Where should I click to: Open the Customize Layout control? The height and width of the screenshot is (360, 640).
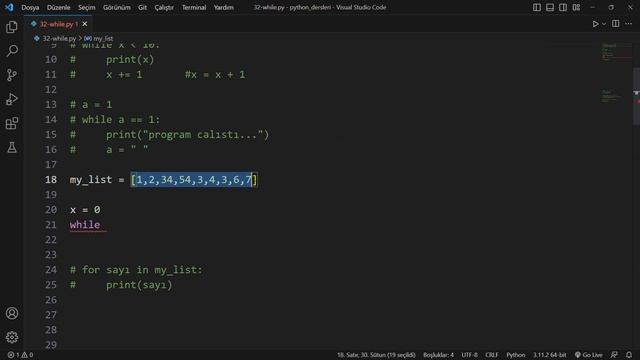[576, 7]
